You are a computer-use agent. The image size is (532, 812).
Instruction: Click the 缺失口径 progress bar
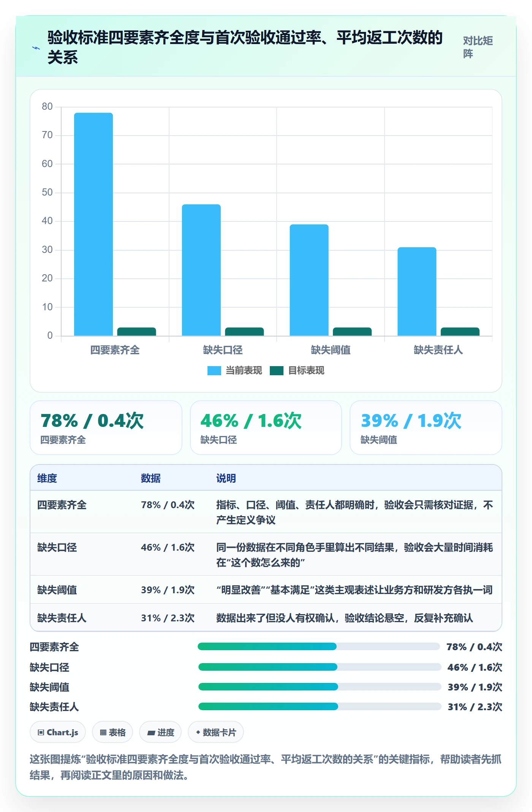click(320, 667)
